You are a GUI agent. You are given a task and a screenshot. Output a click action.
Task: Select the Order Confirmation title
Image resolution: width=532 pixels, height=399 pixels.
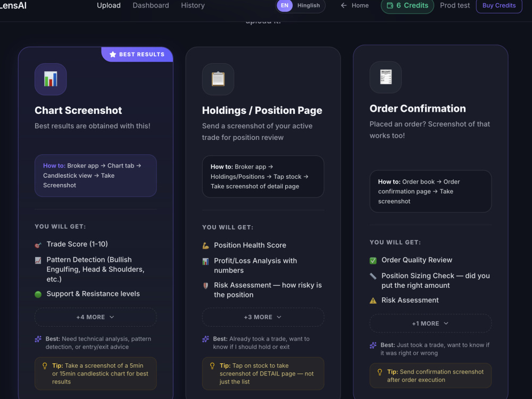click(x=417, y=108)
